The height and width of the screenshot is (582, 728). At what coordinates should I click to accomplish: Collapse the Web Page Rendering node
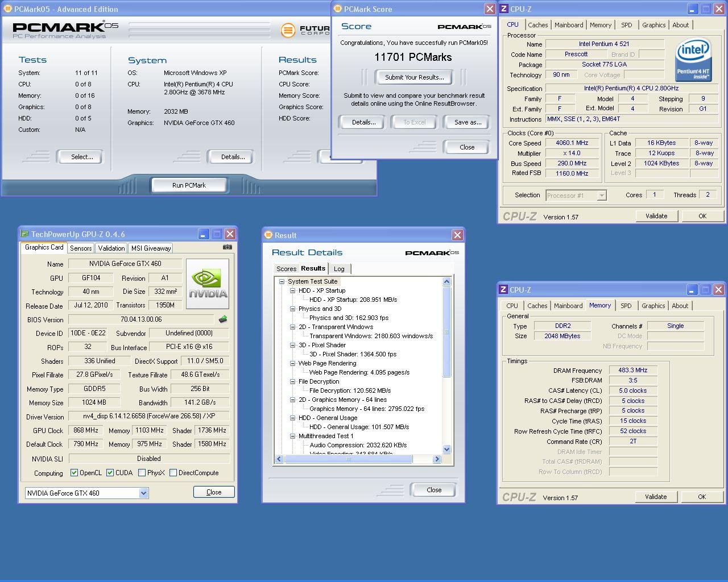coord(292,363)
